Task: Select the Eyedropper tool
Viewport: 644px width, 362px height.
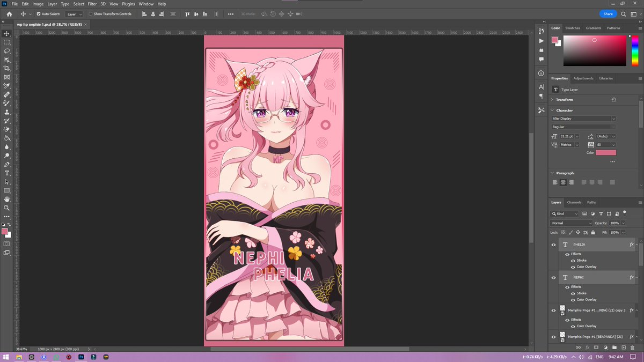Action: pos(6,86)
